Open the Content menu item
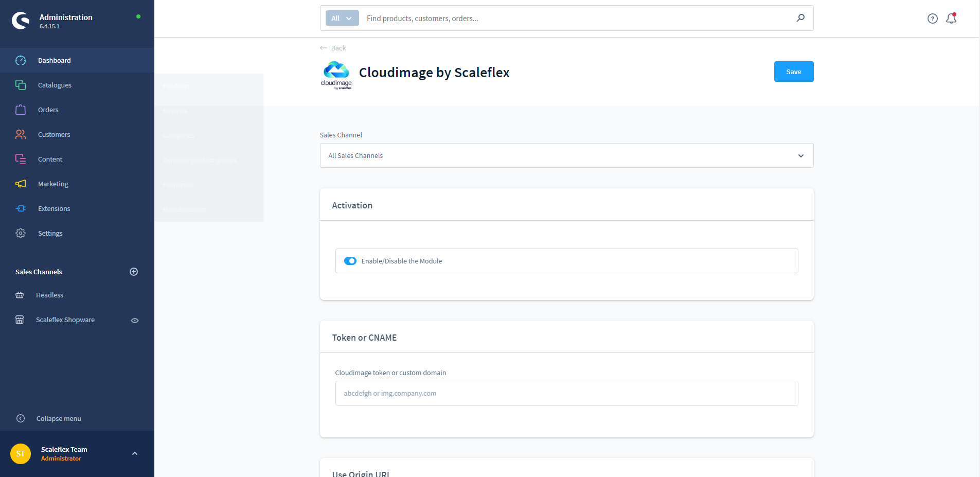 coord(77,159)
